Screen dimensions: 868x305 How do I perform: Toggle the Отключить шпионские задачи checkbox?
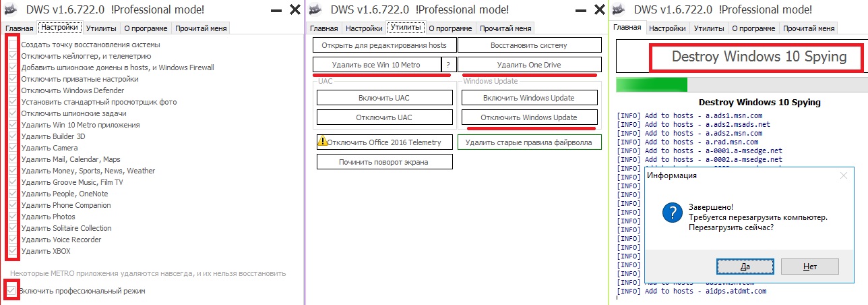13,113
